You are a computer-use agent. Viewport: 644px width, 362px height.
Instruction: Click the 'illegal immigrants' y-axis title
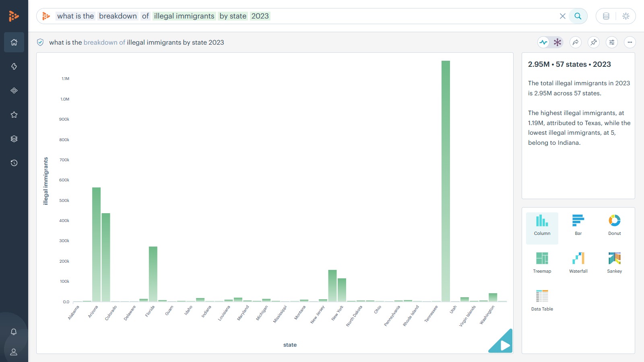[x=45, y=181]
